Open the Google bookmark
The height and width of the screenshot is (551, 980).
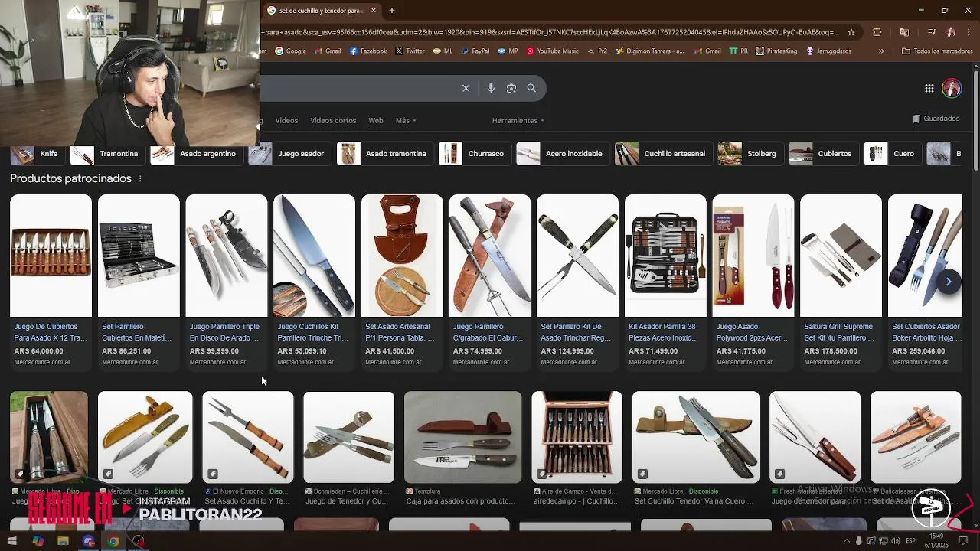[290, 51]
